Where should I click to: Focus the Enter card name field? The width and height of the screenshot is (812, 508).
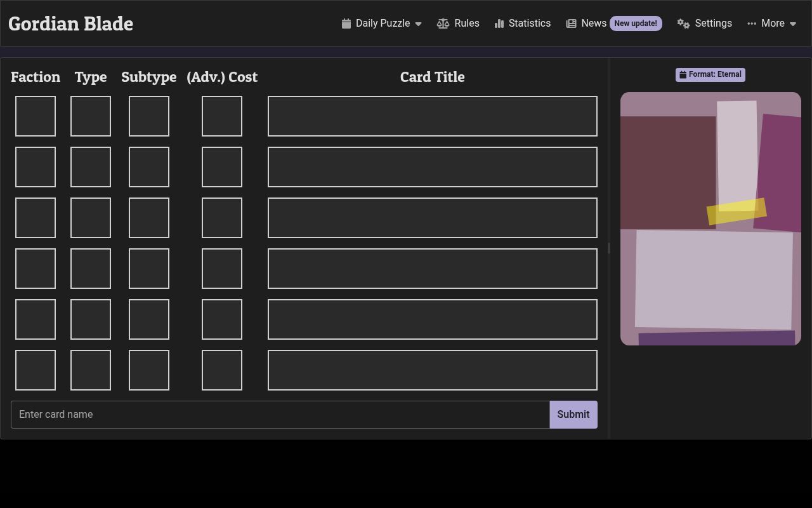280,415
